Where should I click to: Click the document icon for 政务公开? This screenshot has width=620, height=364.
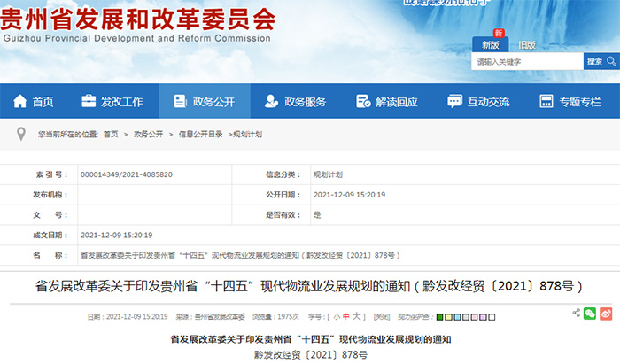(181, 101)
